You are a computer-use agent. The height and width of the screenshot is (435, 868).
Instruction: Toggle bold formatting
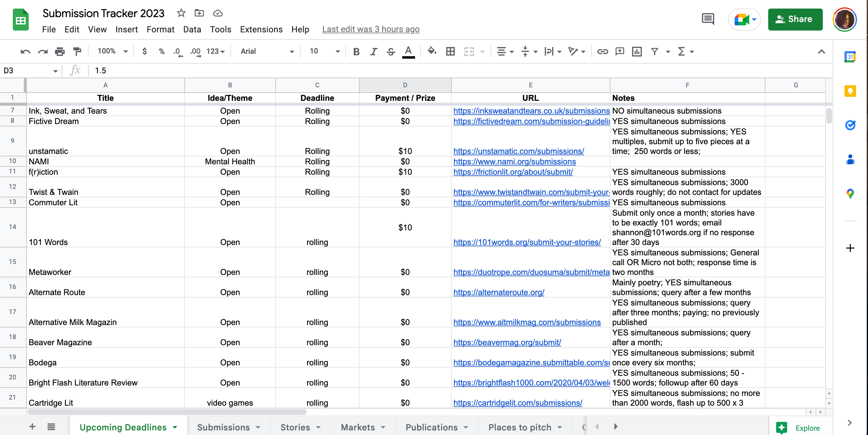pyautogui.click(x=356, y=52)
